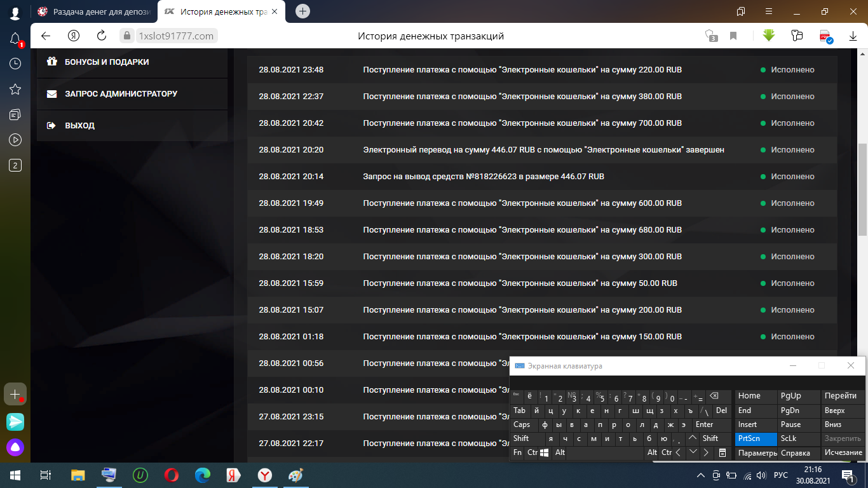868x488 pixels.
Task: Click the electronic transfer 446.07 RUB entry
Action: coord(543,150)
